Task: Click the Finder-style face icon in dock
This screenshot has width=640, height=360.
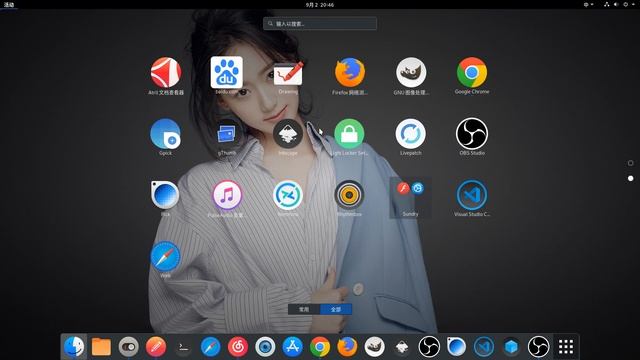Action: click(74, 347)
